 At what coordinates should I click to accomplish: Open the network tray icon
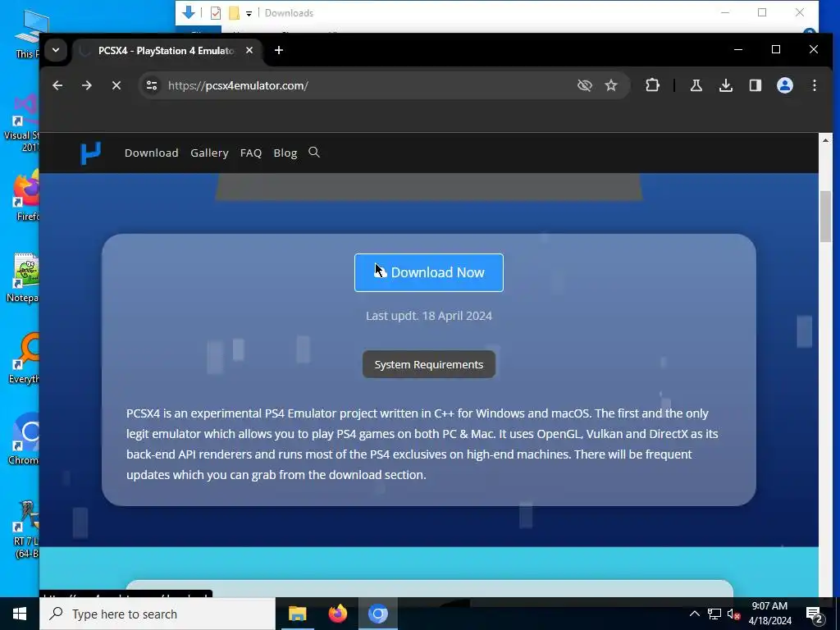pyautogui.click(x=714, y=614)
